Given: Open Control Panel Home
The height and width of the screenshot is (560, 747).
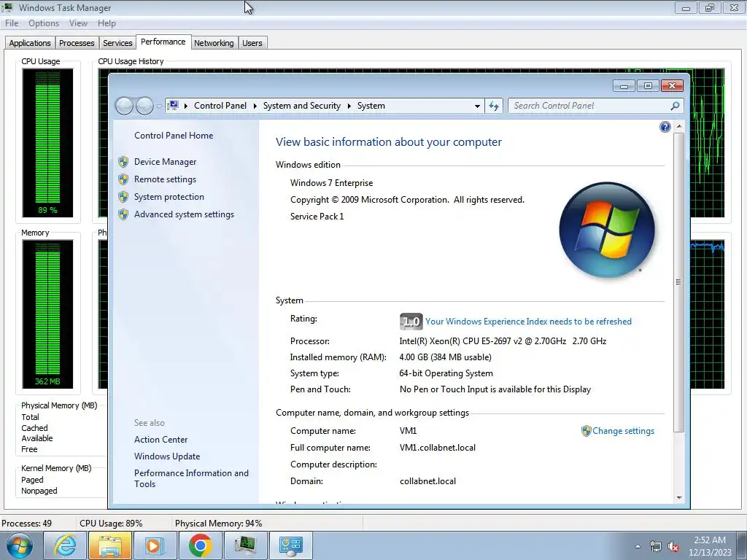Looking at the screenshot, I should 174,136.
